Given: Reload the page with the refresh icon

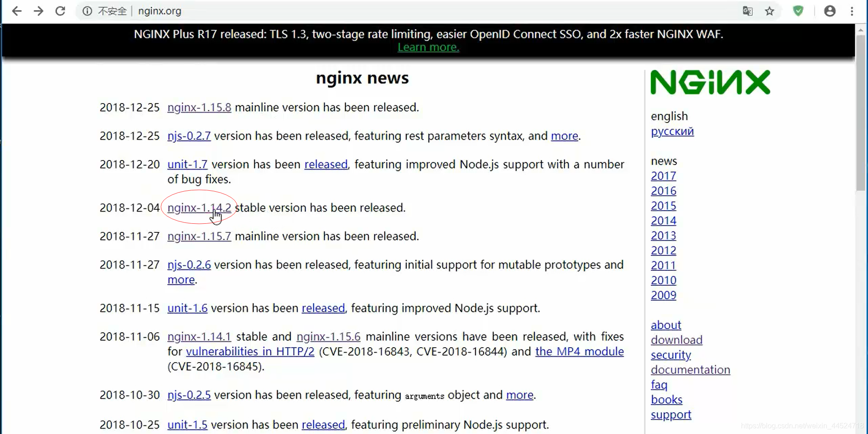Looking at the screenshot, I should click(x=60, y=11).
